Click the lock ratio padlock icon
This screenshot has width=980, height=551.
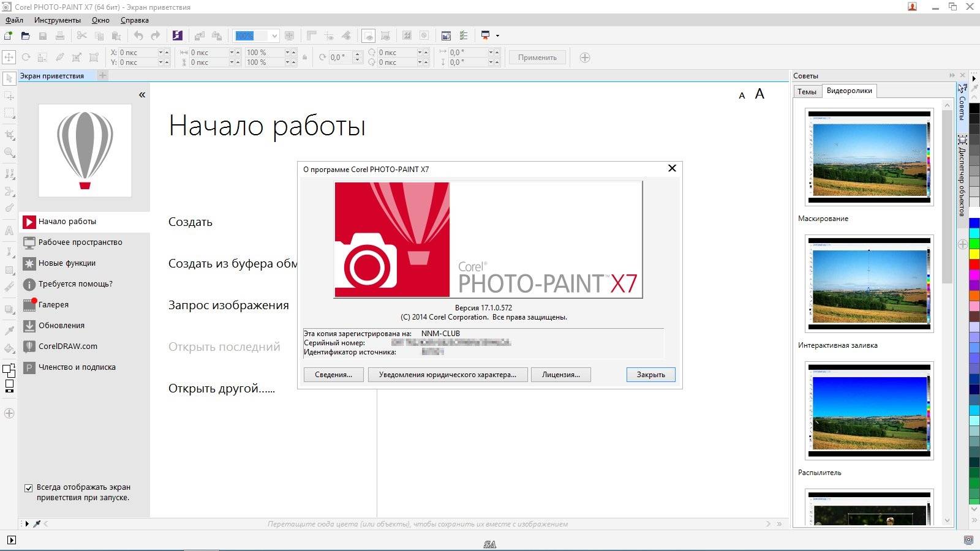click(x=305, y=58)
